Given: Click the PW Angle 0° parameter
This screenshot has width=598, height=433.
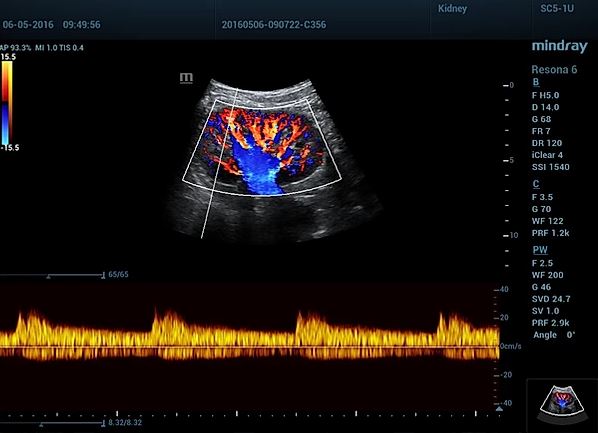Looking at the screenshot, I should click(554, 335).
